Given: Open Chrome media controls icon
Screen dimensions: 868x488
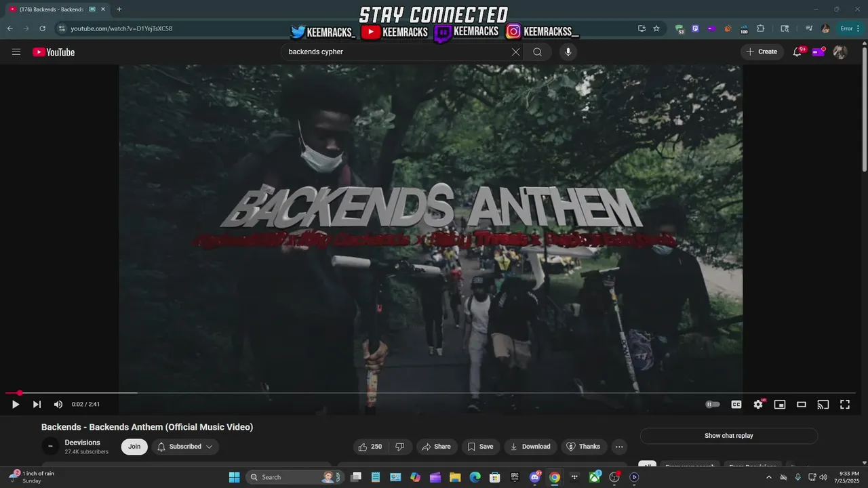Looking at the screenshot, I should pos(809,28).
